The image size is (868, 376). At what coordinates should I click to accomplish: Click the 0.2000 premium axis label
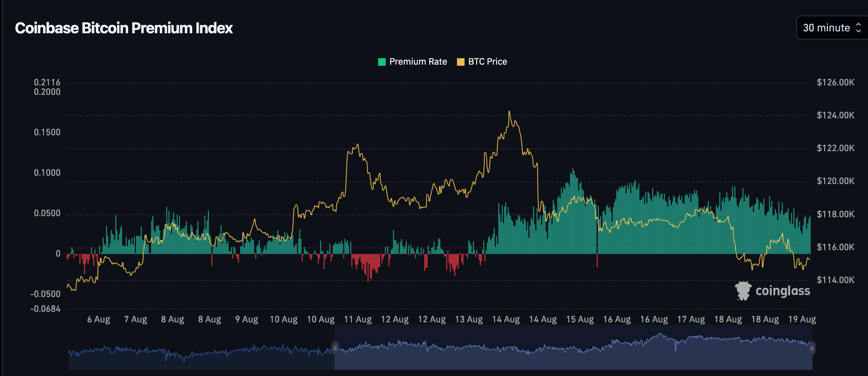[47, 92]
